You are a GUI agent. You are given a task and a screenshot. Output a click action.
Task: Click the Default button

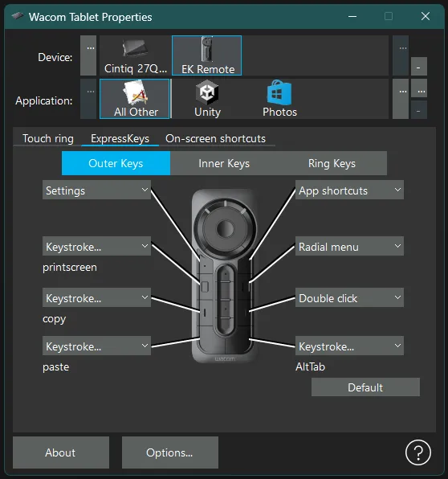click(365, 387)
